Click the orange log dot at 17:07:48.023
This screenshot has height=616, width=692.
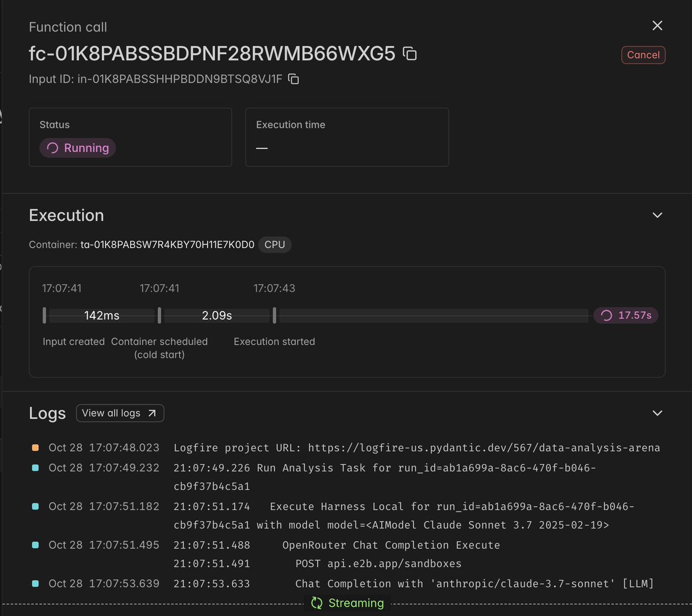pos(35,448)
